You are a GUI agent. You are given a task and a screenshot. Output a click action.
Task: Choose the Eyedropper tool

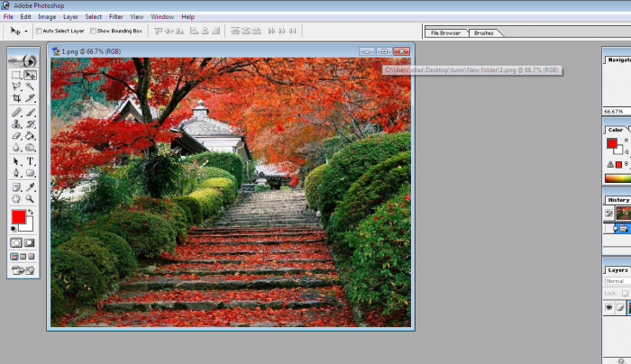click(x=30, y=186)
